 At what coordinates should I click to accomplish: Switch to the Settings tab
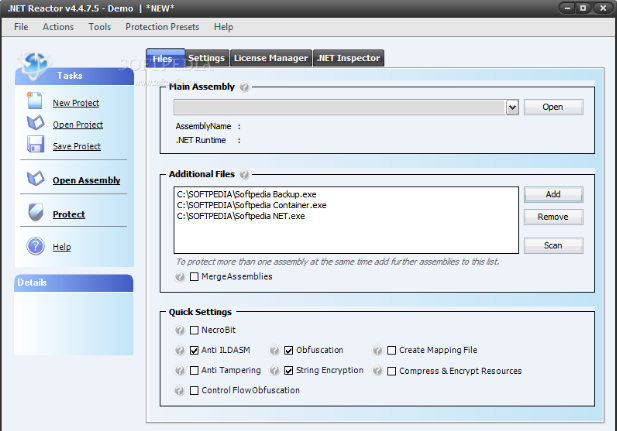(x=207, y=58)
